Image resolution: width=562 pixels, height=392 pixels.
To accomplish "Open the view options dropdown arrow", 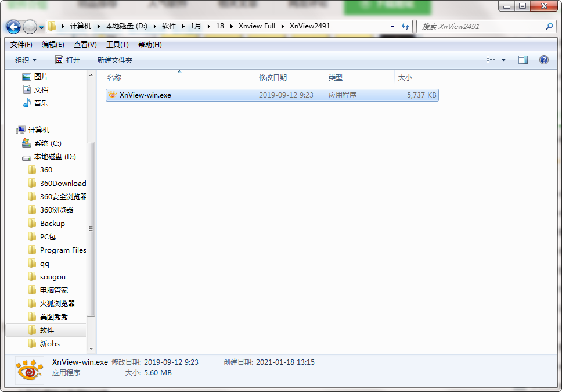I will [503, 60].
